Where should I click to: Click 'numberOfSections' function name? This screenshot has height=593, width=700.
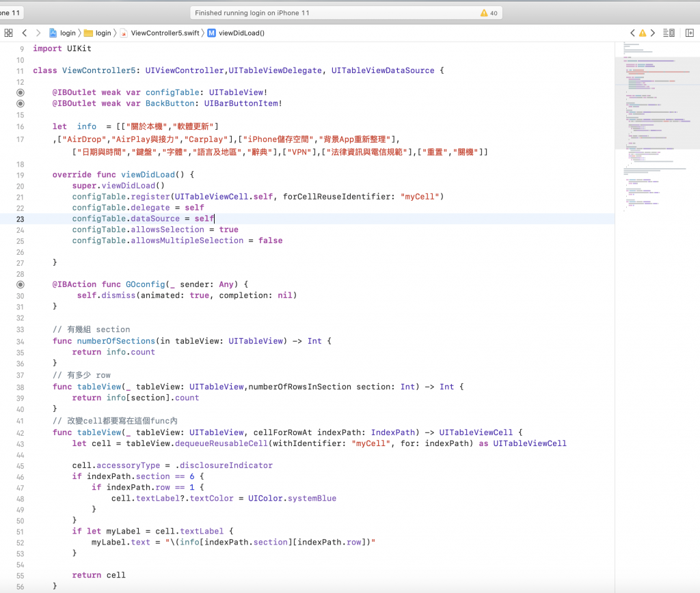pyautogui.click(x=116, y=341)
